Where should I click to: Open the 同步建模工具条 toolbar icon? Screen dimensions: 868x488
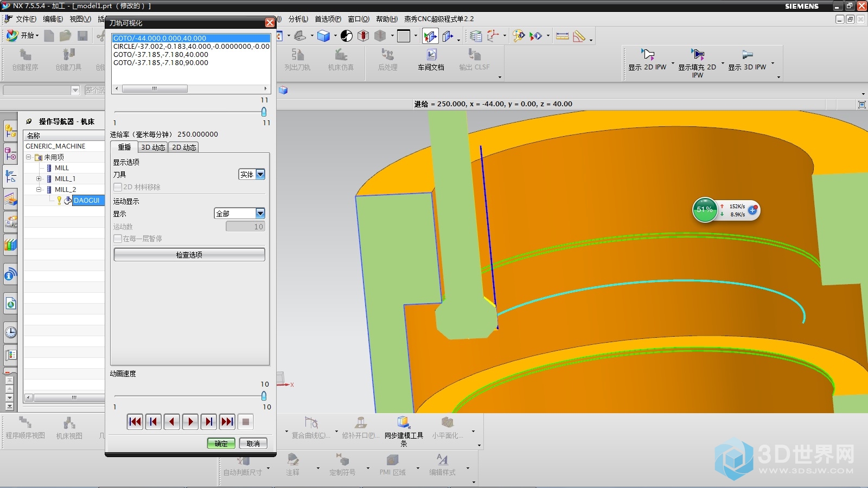(404, 423)
